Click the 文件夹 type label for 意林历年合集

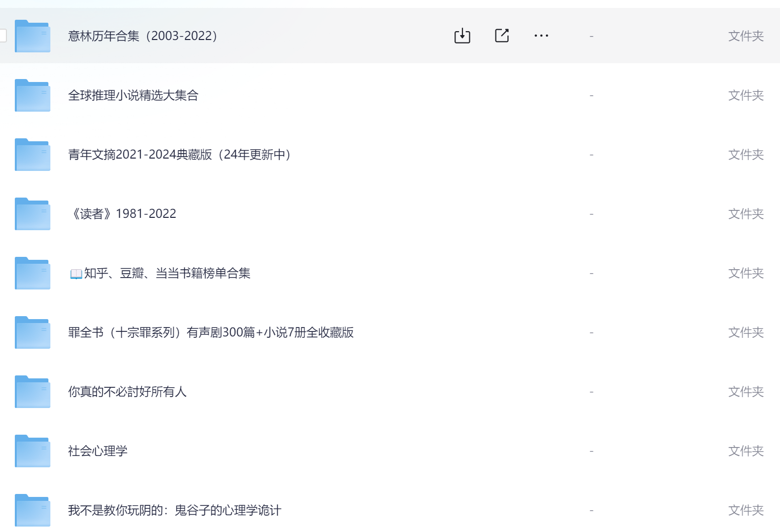746,36
